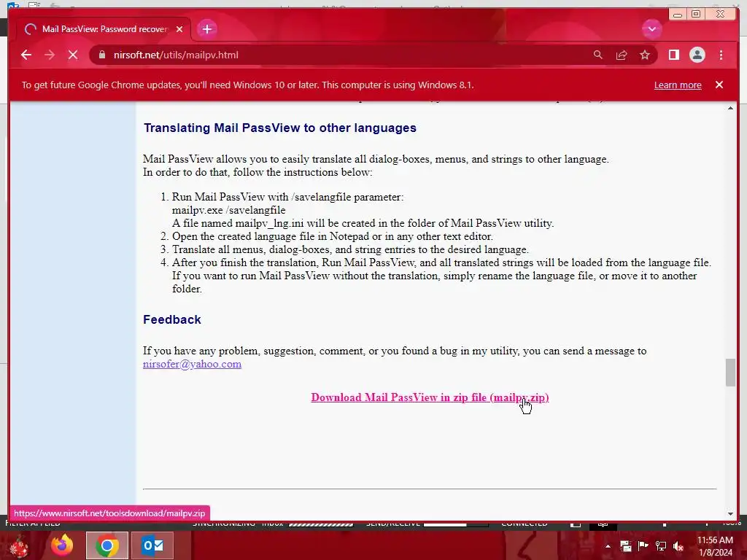Click the muted volume tray icon
747x560 pixels.
tap(678, 546)
